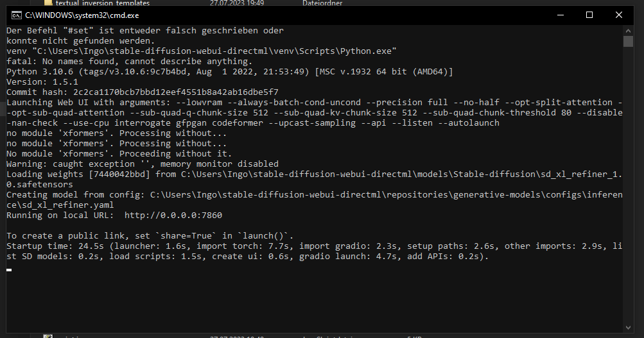Click the textual_inversion_templates folder name
This screenshot has width=644, height=338.
coord(102,3)
